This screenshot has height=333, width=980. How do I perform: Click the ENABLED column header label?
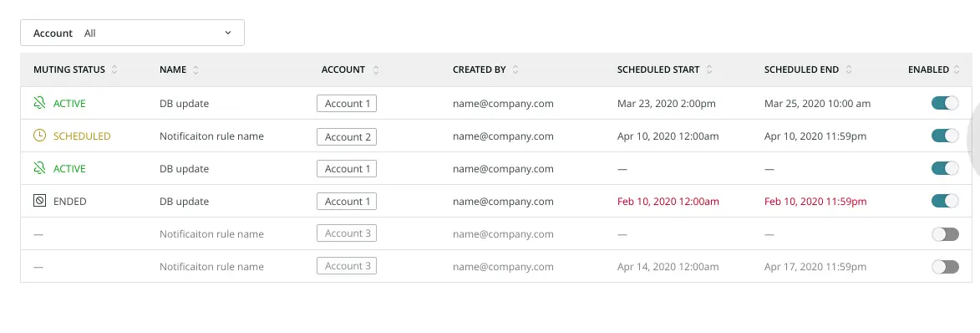pyautogui.click(x=929, y=70)
